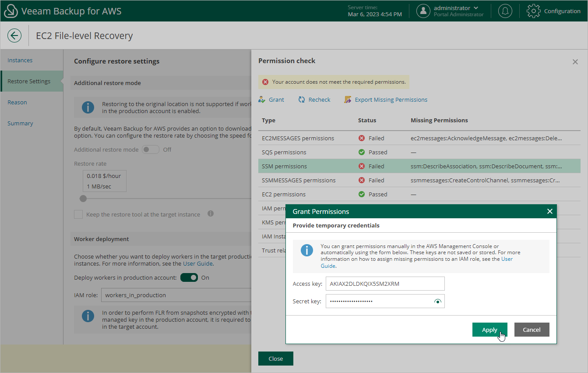Click the Veeam Backup logo
This screenshot has width=588, height=373.
11,11
